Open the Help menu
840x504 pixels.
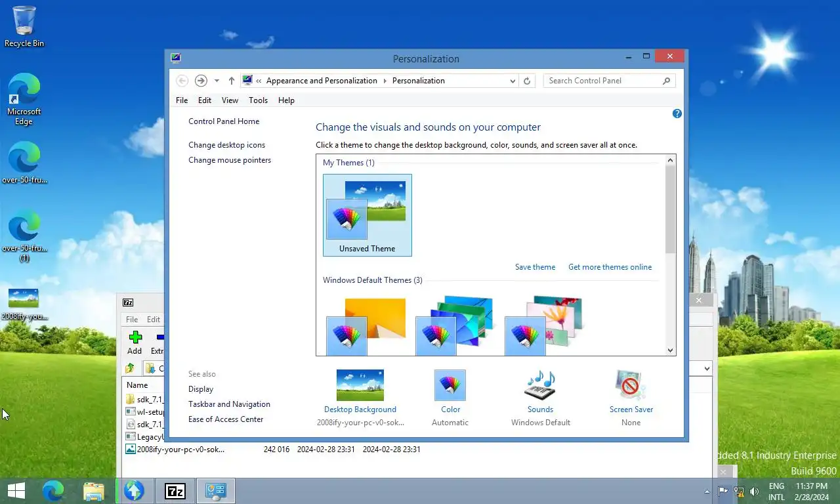point(286,100)
